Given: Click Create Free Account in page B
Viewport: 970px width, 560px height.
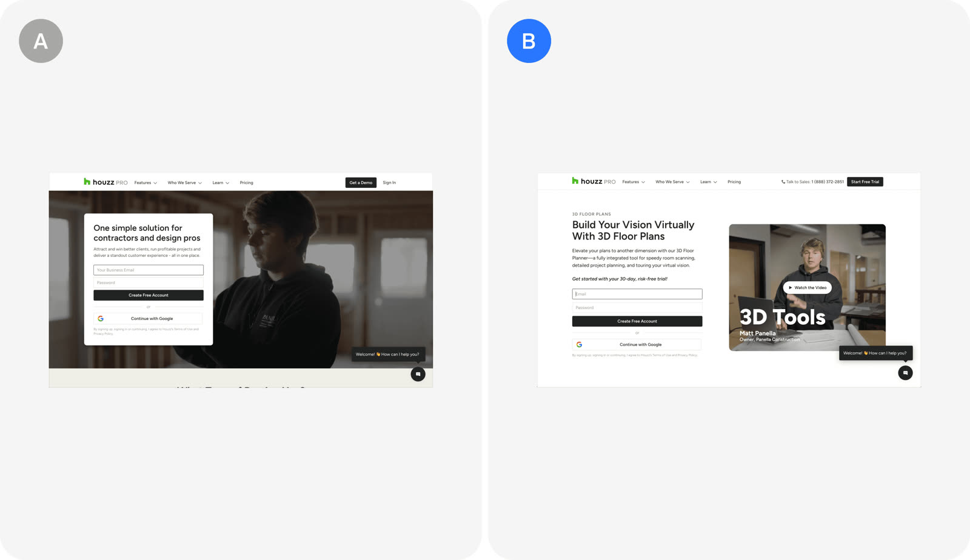Looking at the screenshot, I should (637, 321).
